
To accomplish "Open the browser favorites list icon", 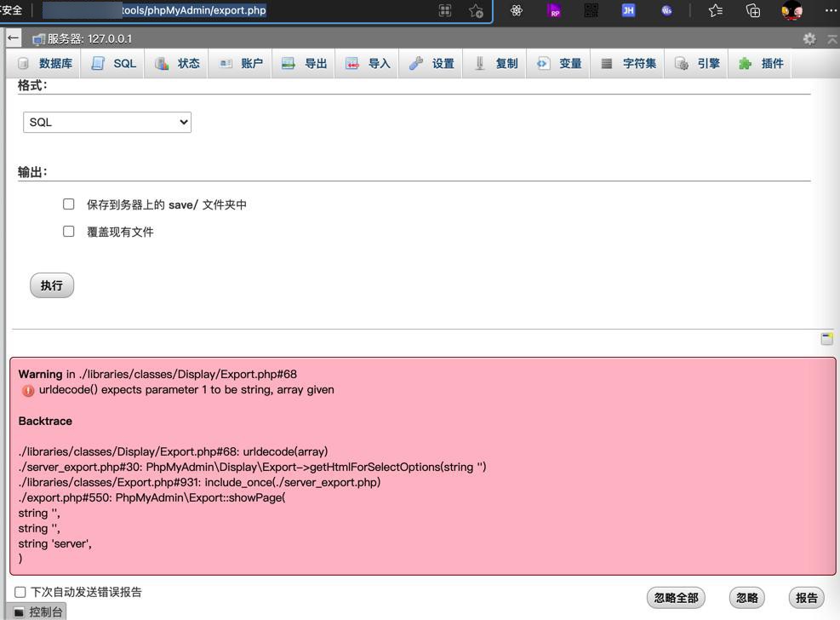I will [x=715, y=10].
